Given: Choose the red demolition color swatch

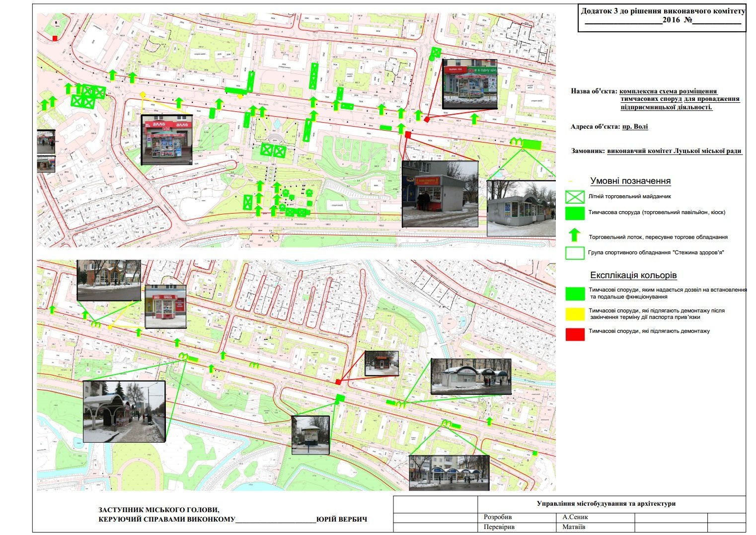Looking at the screenshot, I should point(575,334).
